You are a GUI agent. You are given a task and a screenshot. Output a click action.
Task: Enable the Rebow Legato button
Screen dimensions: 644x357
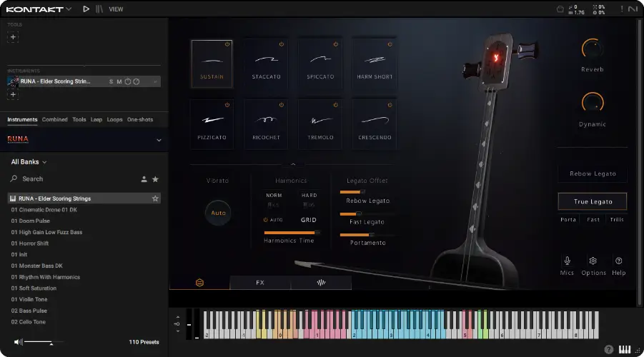click(593, 174)
